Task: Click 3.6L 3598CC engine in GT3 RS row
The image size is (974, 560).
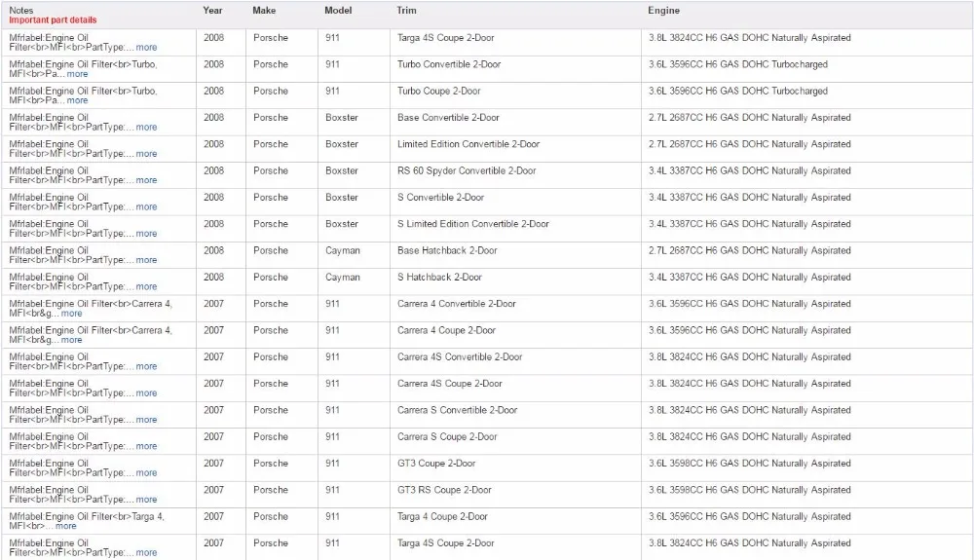Action: tap(749, 491)
